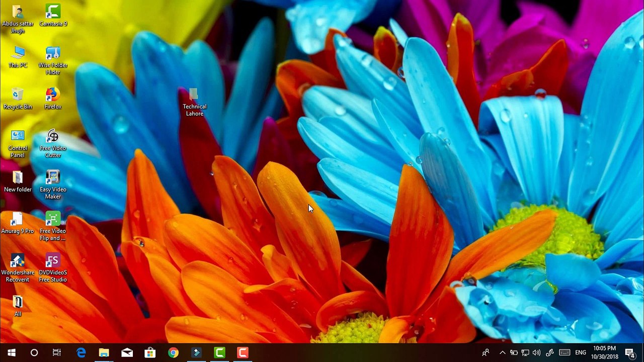The height and width of the screenshot is (362, 644).
Task: Switch to red Camtasia Recorder taskbar icon
Action: 243,352
